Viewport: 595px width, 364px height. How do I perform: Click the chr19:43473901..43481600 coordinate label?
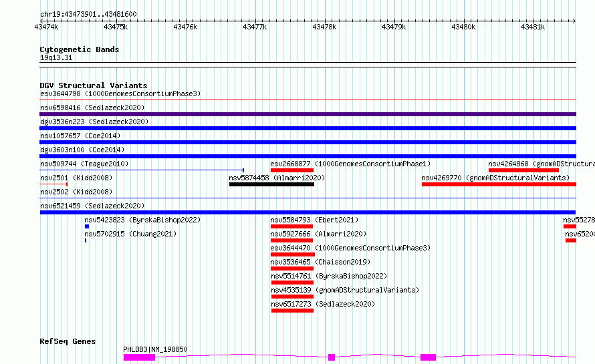[88, 14]
